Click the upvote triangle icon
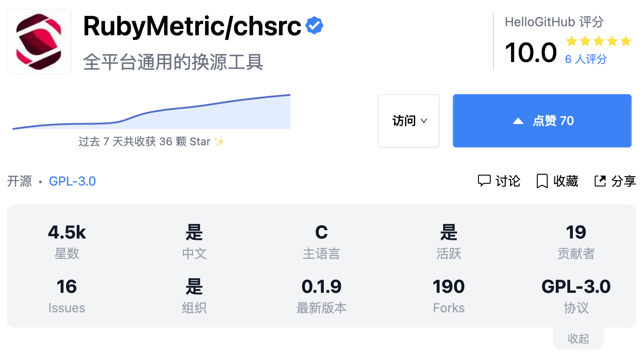This screenshot has height=353, width=644. pyautogui.click(x=518, y=121)
